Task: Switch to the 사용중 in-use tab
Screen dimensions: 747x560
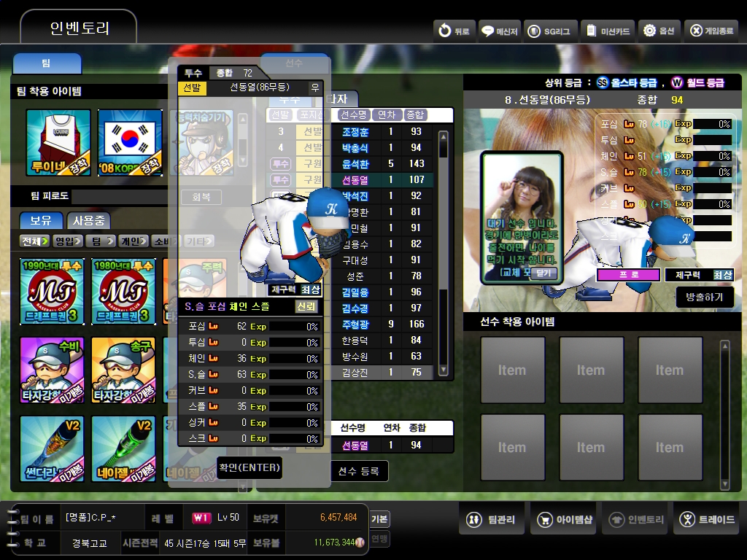Action: click(x=88, y=220)
